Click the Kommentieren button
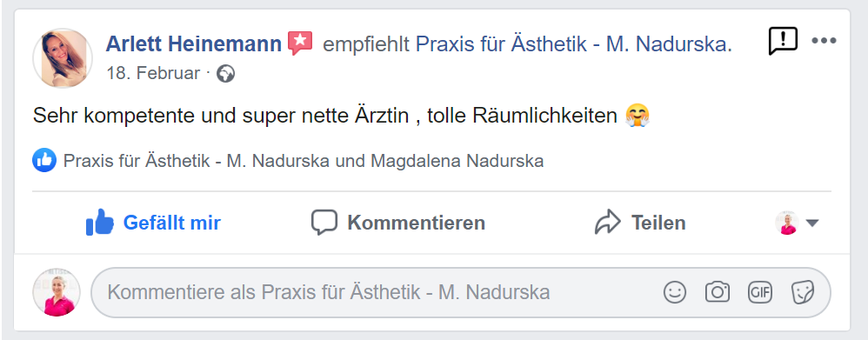This screenshot has width=868, height=340. pos(398,223)
